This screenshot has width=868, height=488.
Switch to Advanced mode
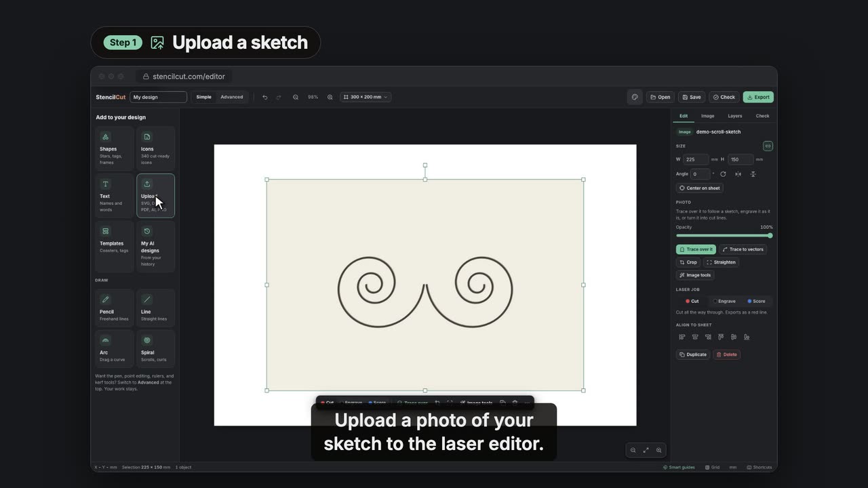pyautogui.click(x=232, y=97)
